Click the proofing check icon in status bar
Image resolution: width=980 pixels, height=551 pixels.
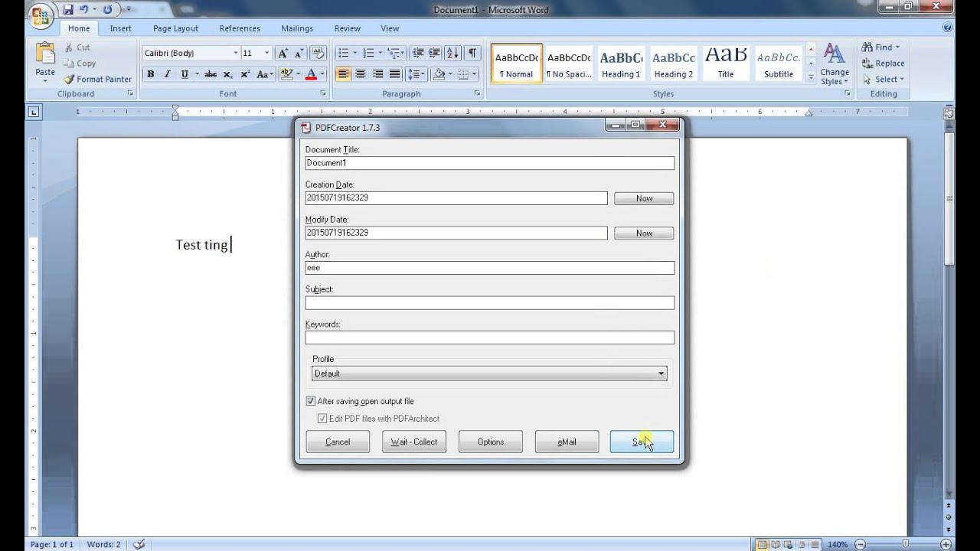[x=139, y=544]
